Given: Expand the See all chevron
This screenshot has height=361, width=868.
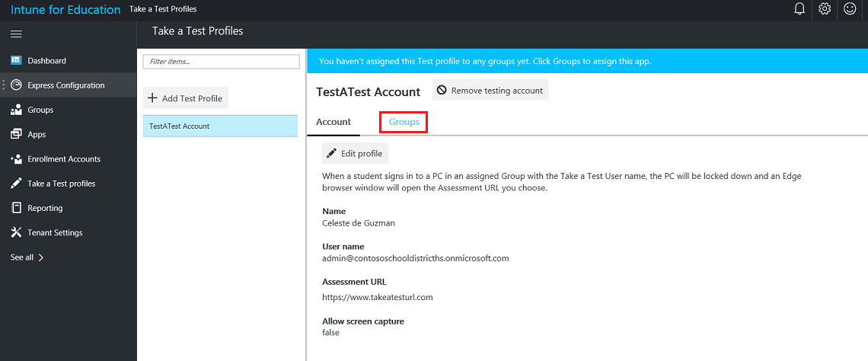Looking at the screenshot, I should 41,257.
